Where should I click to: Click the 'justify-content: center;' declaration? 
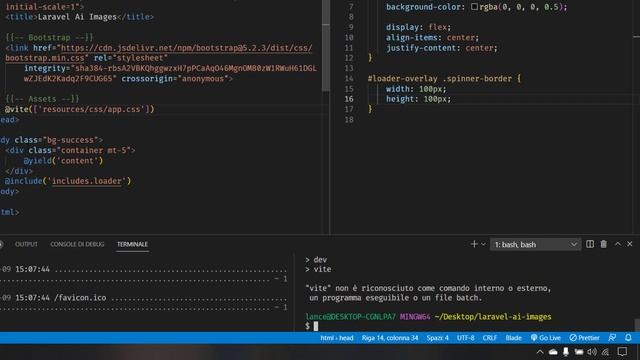(x=442, y=48)
